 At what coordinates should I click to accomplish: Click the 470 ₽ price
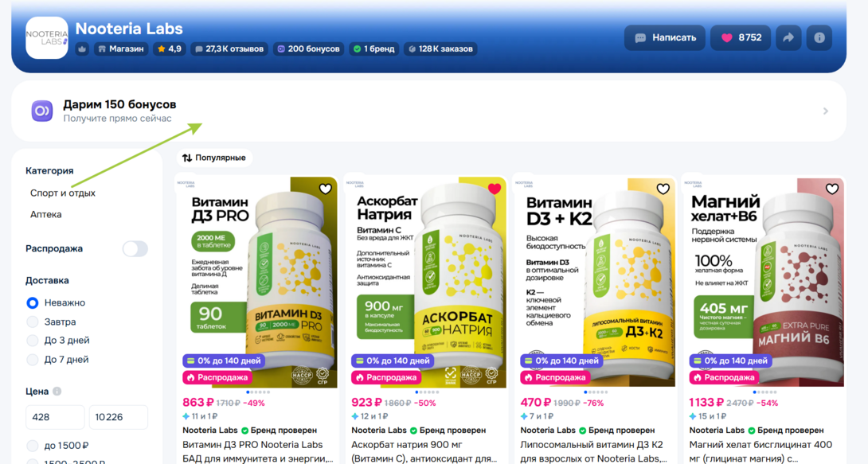coord(535,403)
